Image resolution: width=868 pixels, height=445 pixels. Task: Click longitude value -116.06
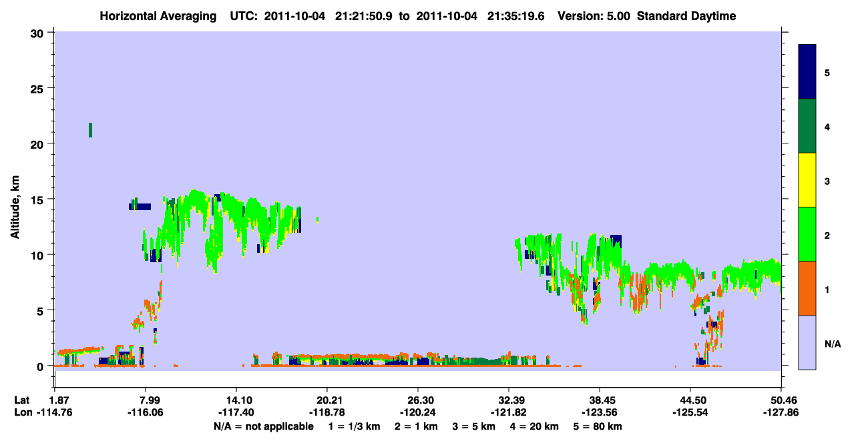pos(145,413)
